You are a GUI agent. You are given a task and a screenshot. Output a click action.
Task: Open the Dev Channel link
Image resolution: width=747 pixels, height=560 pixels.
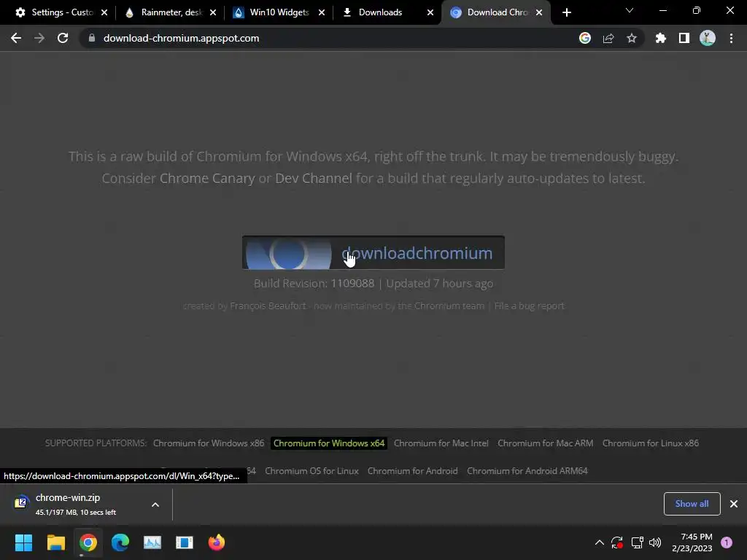[x=314, y=179]
